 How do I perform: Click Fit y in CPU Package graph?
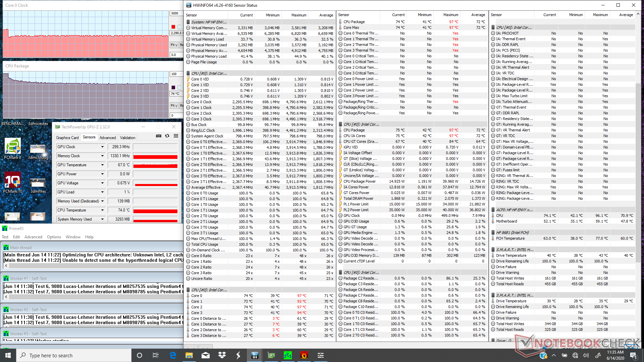pos(174,106)
